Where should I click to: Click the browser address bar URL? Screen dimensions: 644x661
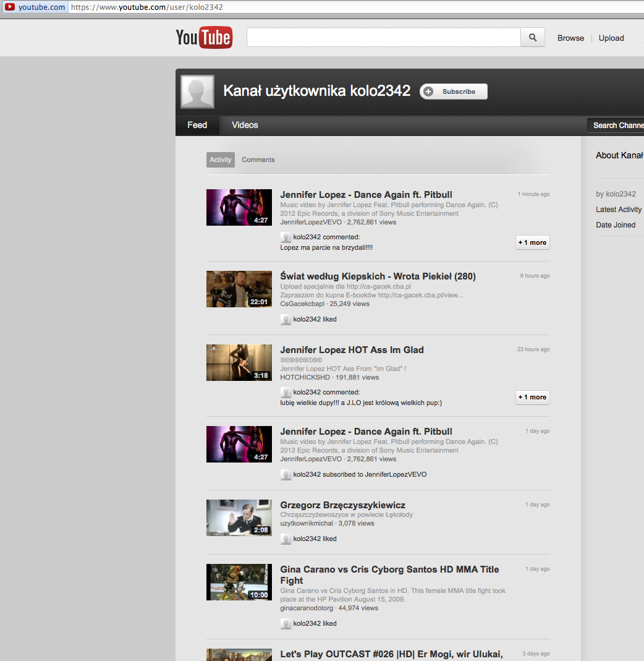pyautogui.click(x=146, y=7)
